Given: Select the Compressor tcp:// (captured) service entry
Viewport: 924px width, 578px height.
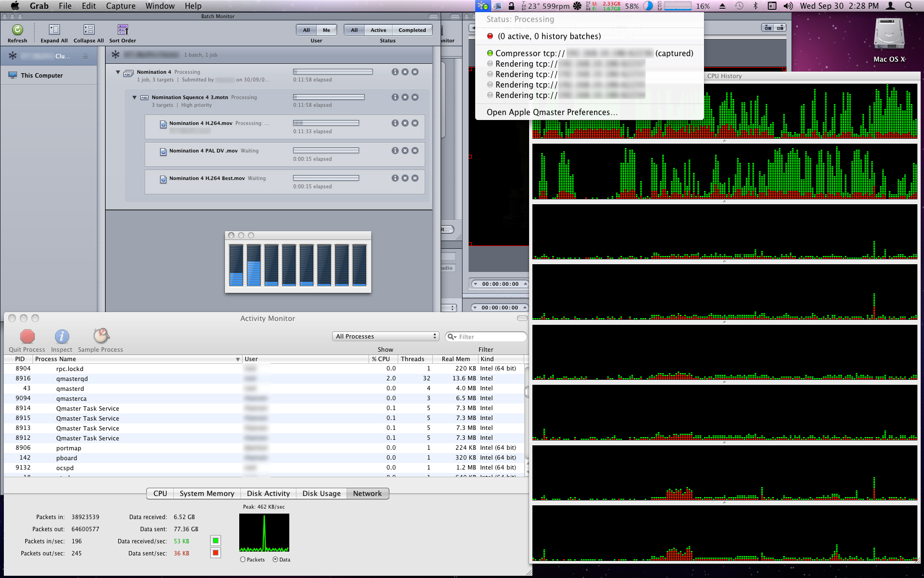Looking at the screenshot, I should coord(590,53).
